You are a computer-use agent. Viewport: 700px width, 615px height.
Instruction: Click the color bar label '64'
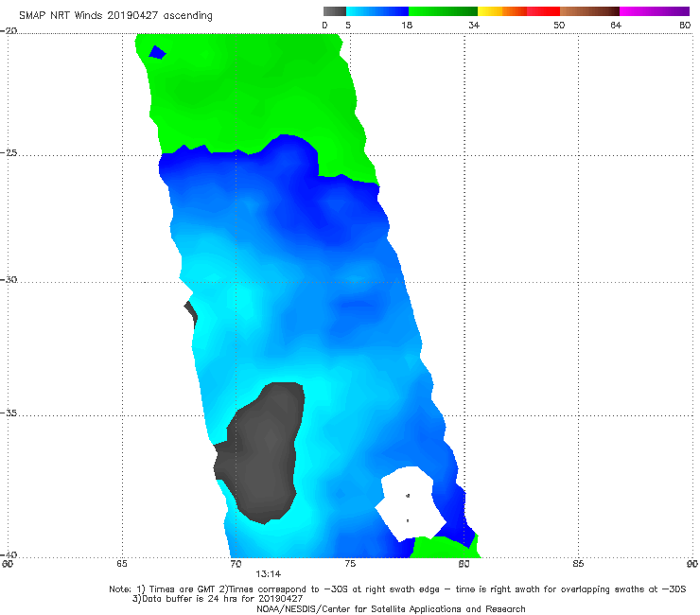pos(616,26)
